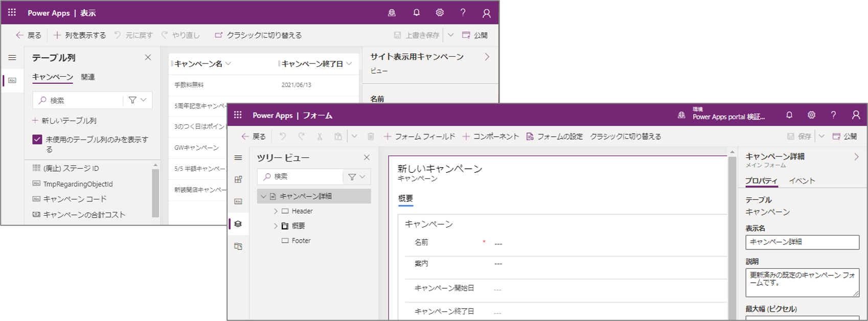This screenshot has height=321, width=868.
Task: Expand the Header tree node
Action: pyautogui.click(x=276, y=211)
